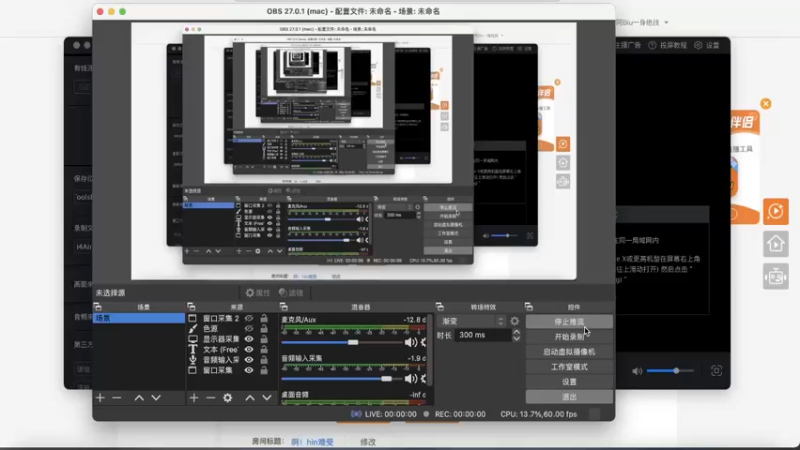This screenshot has height=450, width=800.
Task: Open 属性 properties tab for source
Action: tap(258, 293)
